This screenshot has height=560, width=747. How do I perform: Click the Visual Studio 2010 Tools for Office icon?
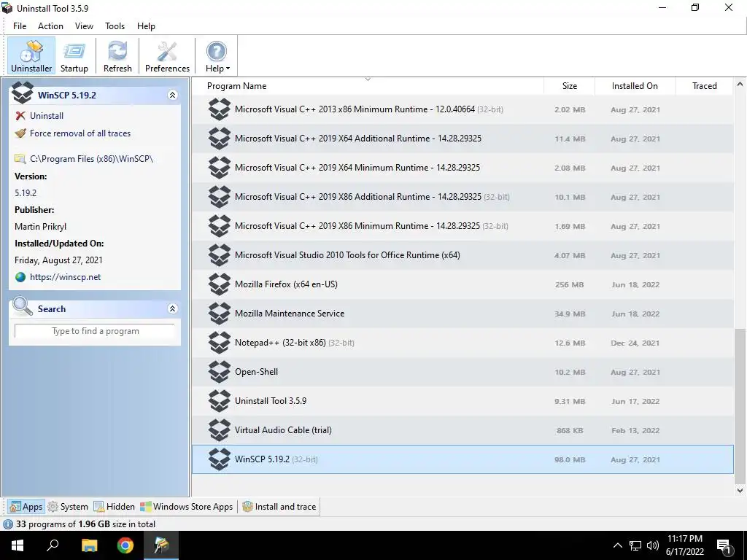pos(219,255)
